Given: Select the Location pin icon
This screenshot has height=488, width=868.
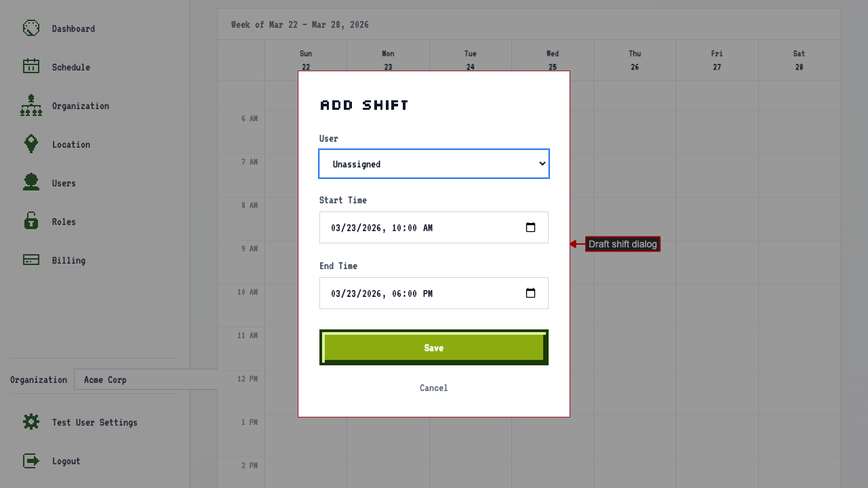Looking at the screenshot, I should pos(31,144).
